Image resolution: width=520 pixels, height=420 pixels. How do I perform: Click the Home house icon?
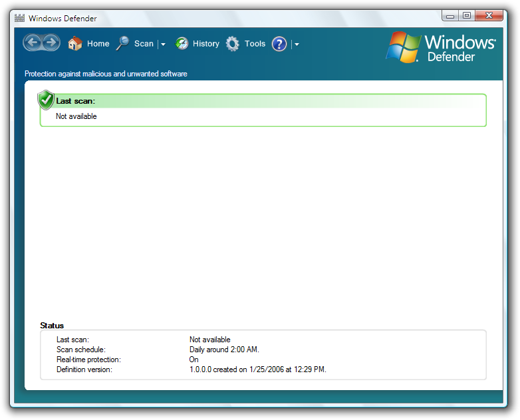coord(75,43)
